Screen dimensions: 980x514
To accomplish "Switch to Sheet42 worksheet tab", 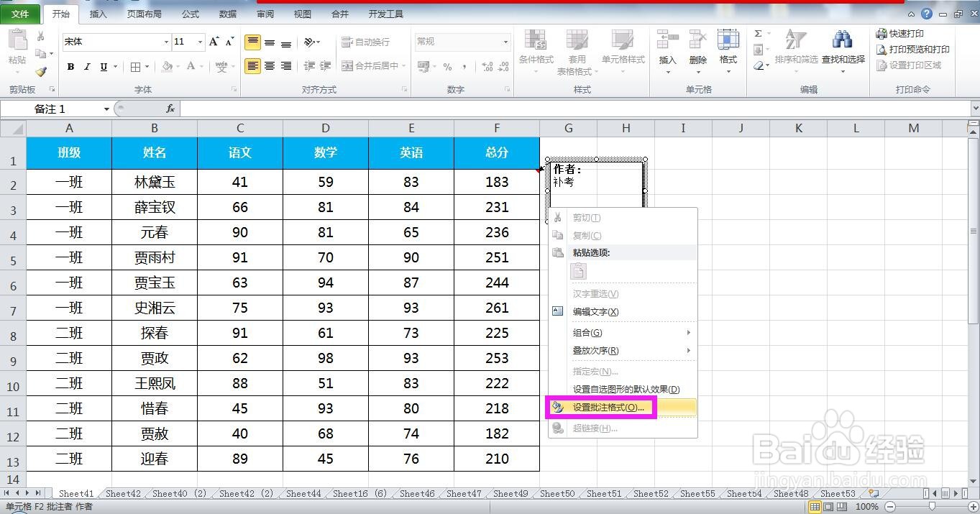I will [x=123, y=494].
